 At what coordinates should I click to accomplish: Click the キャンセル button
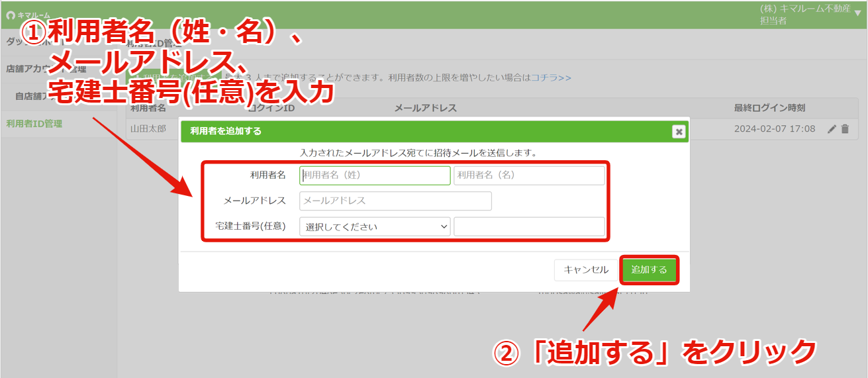tap(586, 270)
